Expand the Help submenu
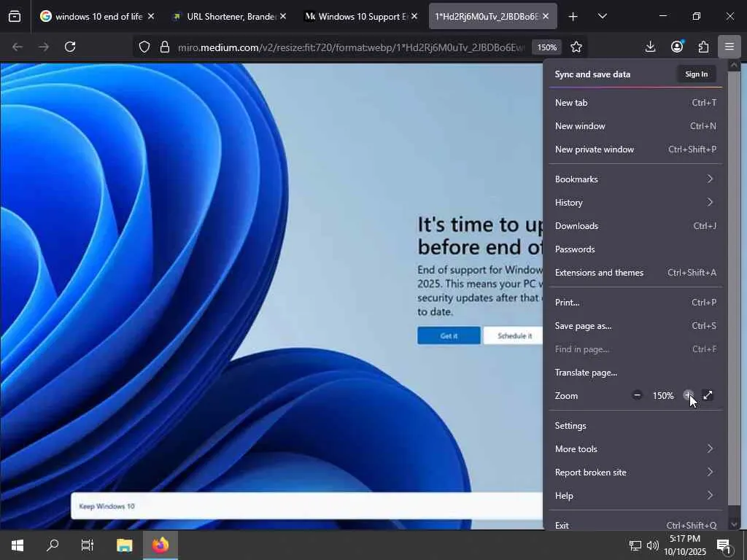Viewport: 747px width, 560px height. coord(635,496)
